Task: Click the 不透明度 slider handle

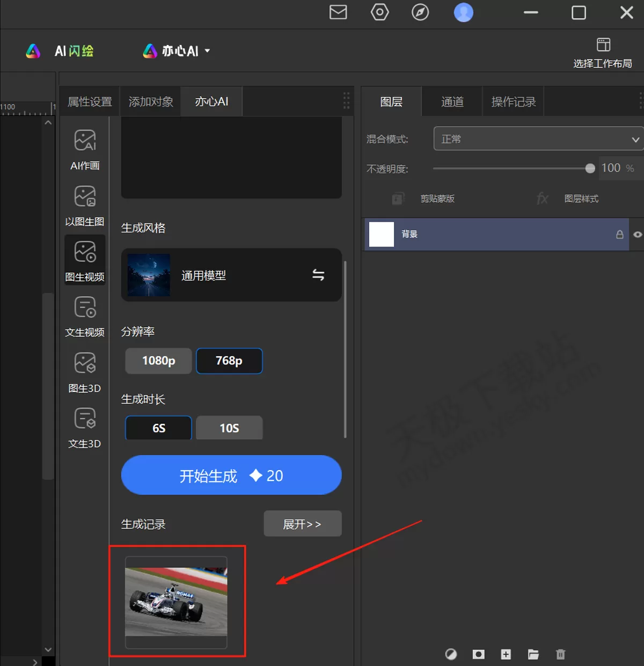Action: (590, 169)
